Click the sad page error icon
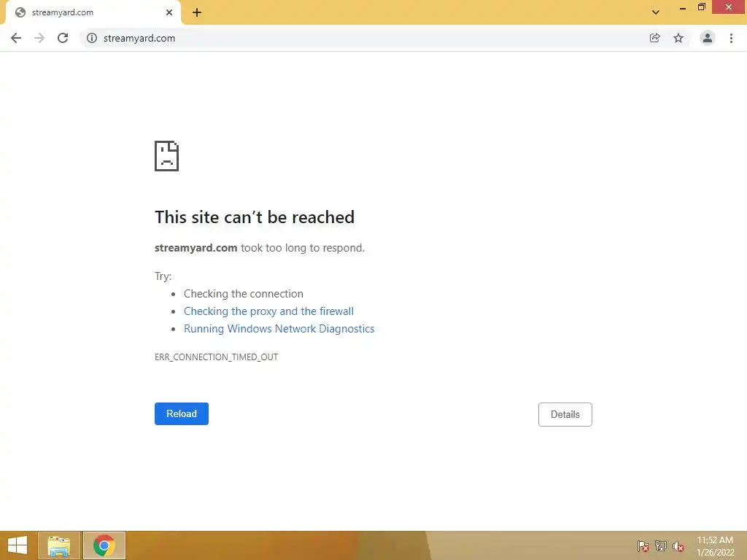Screen dimensions: 747x560 166,156
